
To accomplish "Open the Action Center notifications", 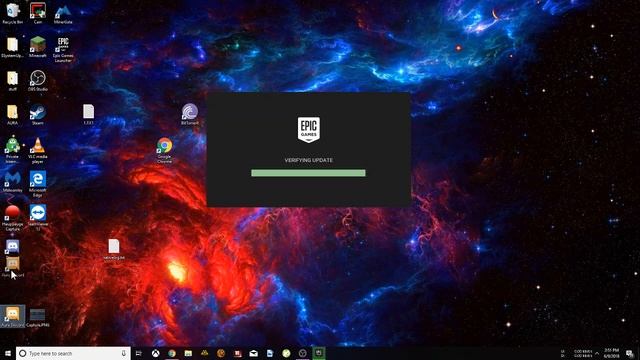I will pos(630,353).
